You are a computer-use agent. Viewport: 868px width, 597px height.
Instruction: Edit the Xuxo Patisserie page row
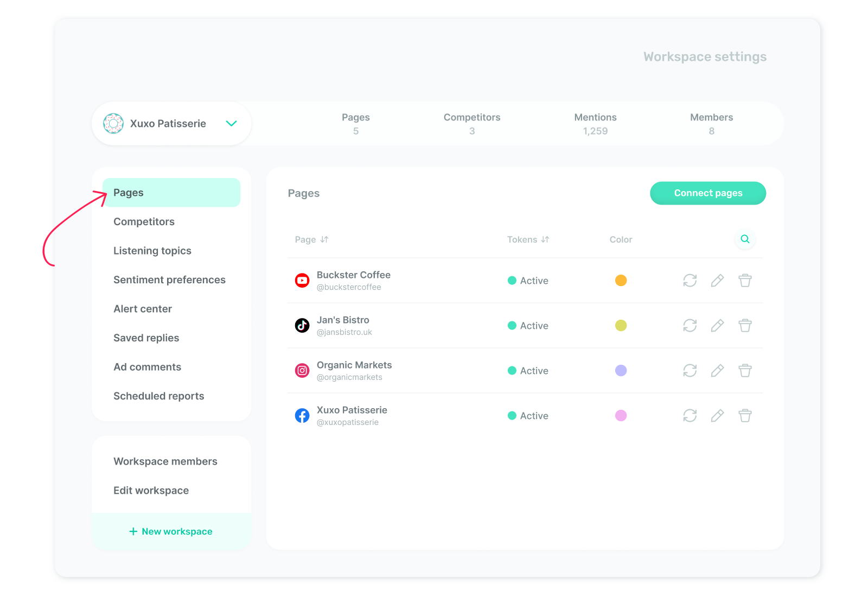pyautogui.click(x=717, y=416)
